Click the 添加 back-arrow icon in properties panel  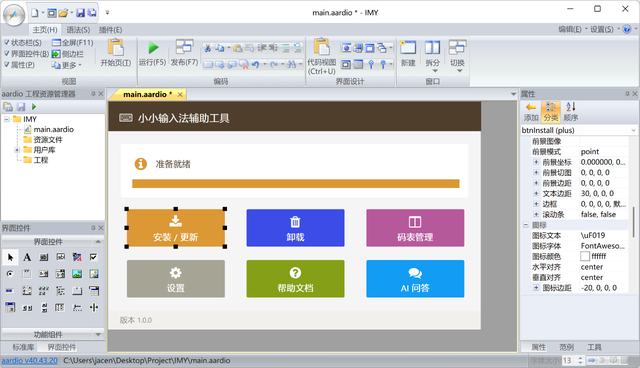pos(531,107)
